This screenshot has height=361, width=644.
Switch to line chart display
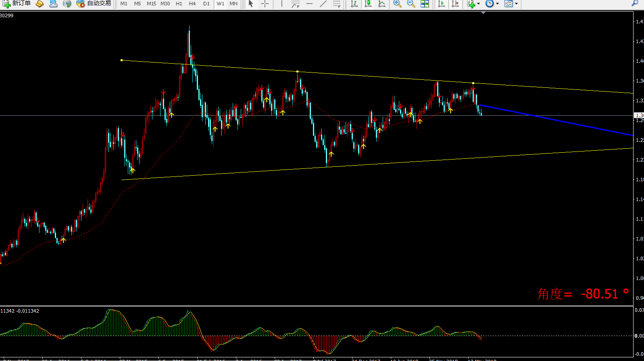[x=381, y=4]
